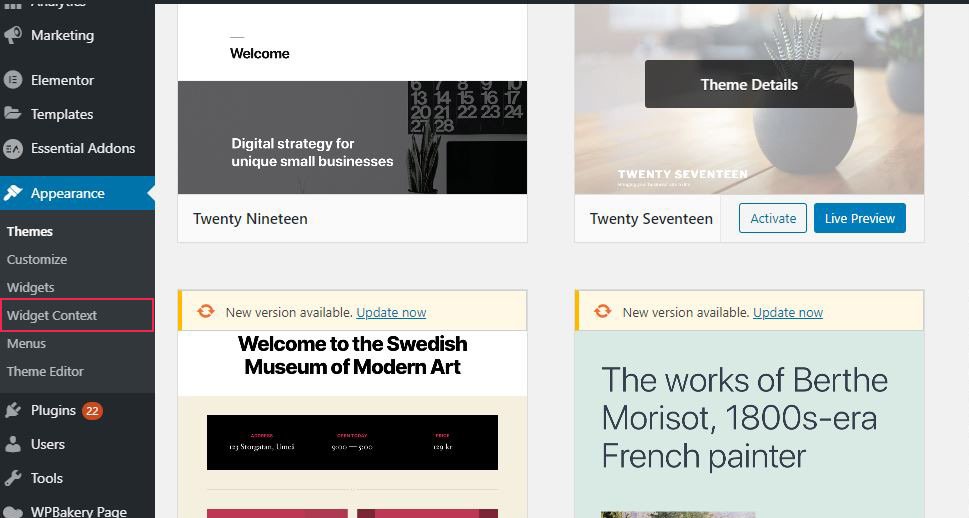Click the Plugins plug icon
This screenshot has height=518, width=969.
13,410
